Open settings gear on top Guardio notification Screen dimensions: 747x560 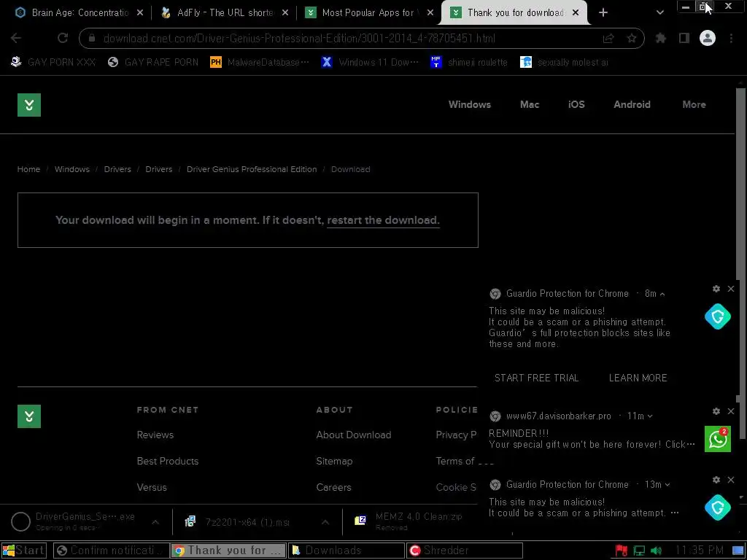(x=716, y=289)
